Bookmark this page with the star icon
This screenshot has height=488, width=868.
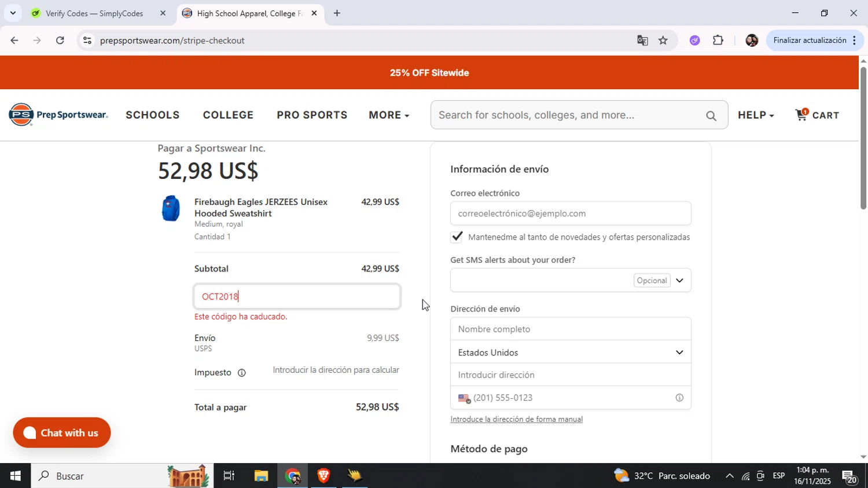point(663,41)
